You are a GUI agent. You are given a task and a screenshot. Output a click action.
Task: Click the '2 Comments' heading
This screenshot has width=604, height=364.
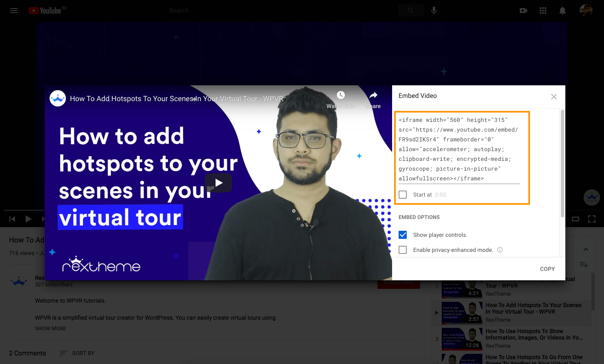pos(28,353)
